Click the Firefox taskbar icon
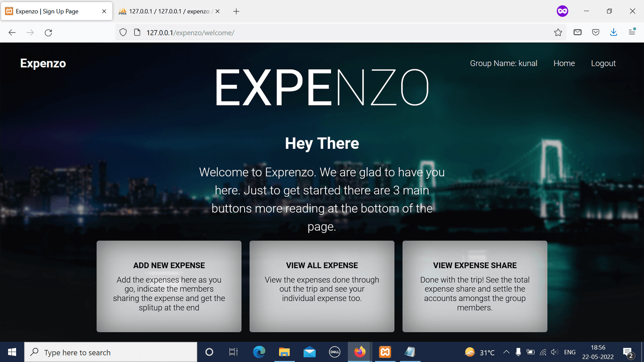Screen dimensions: 644x362 coord(360,352)
